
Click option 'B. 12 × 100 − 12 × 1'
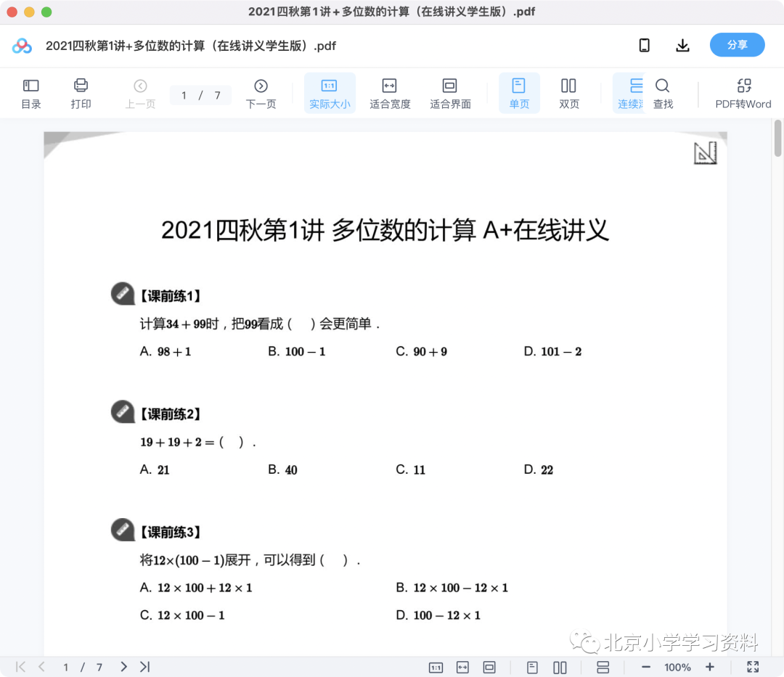(x=452, y=588)
